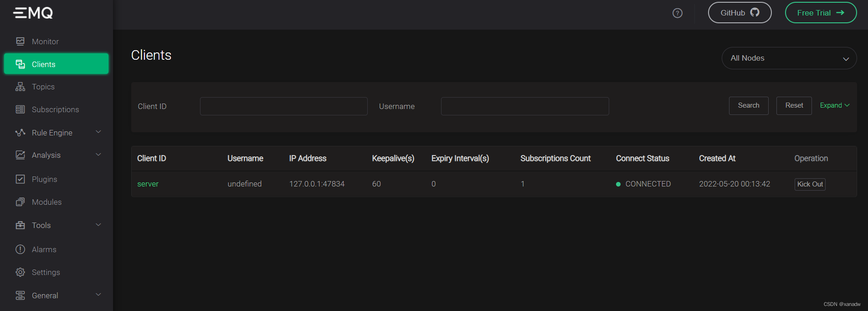The width and height of the screenshot is (868, 311).
Task: Click the Settings gear icon
Action: (20, 272)
